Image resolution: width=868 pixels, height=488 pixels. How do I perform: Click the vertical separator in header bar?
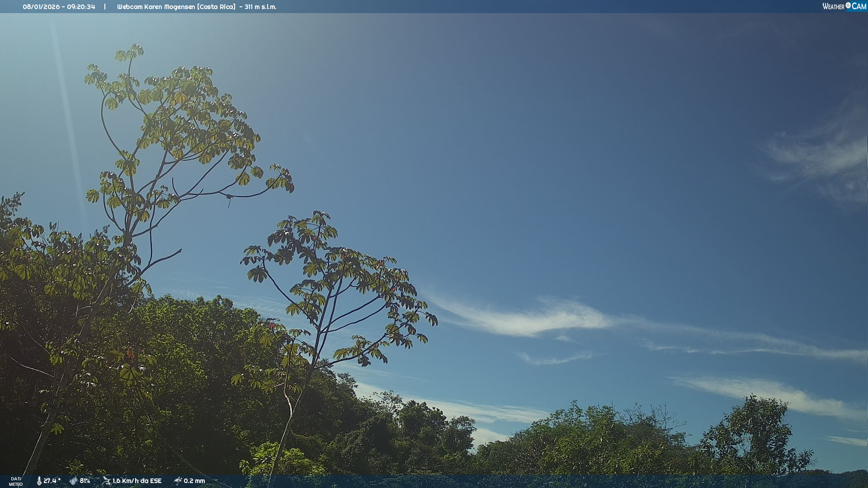105,7
